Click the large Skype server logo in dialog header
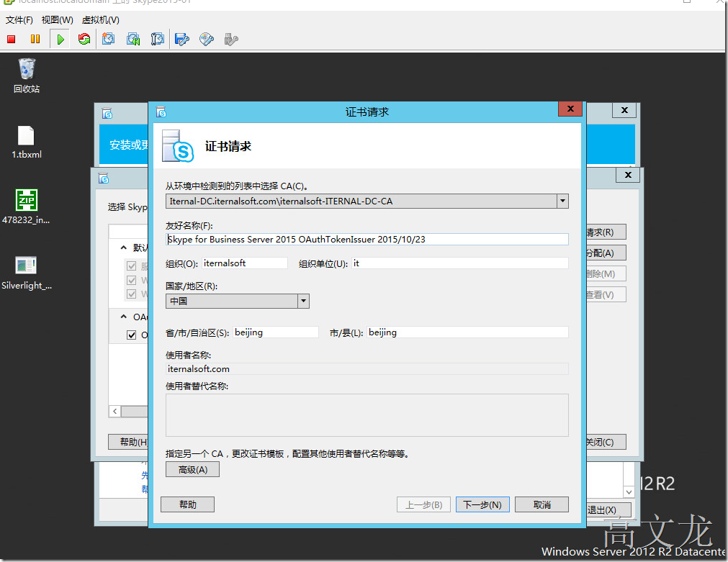The width and height of the screenshot is (728, 562). tap(178, 146)
